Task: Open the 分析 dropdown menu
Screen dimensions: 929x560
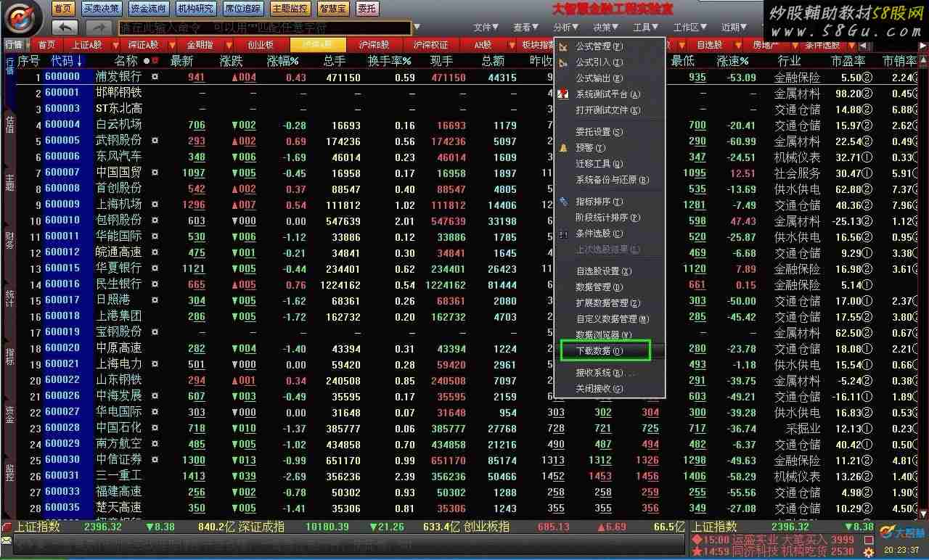Action: [x=566, y=28]
